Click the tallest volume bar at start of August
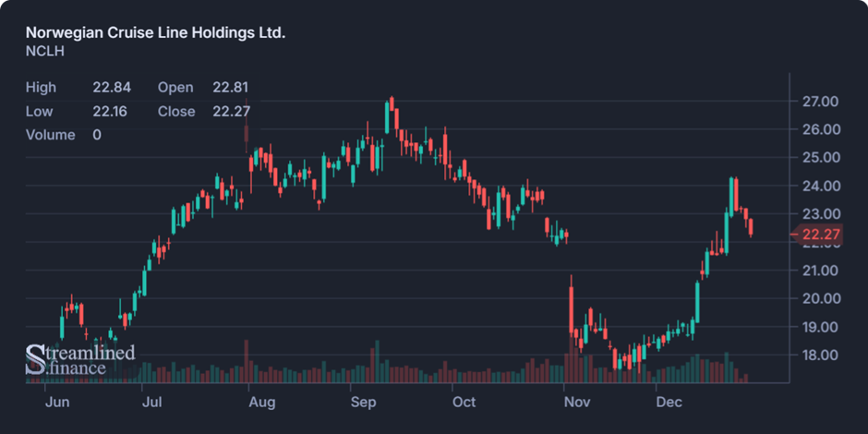This screenshot has height=434, width=868. [246, 361]
